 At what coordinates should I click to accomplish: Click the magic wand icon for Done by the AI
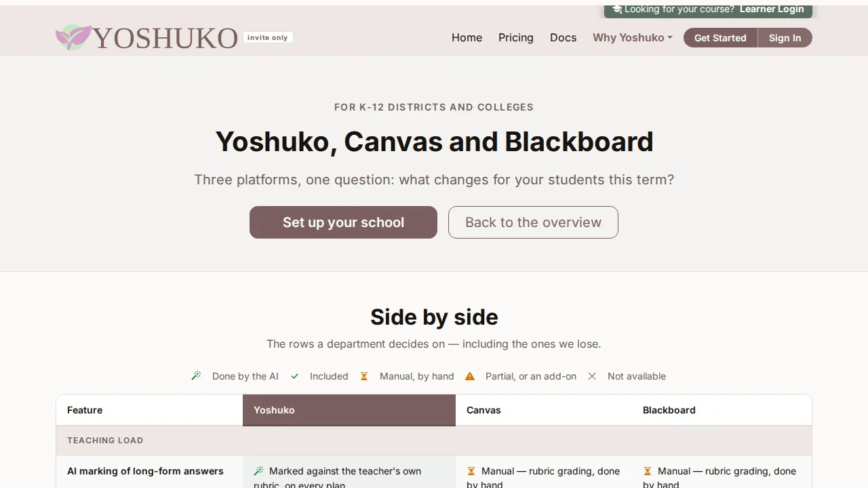point(197,376)
